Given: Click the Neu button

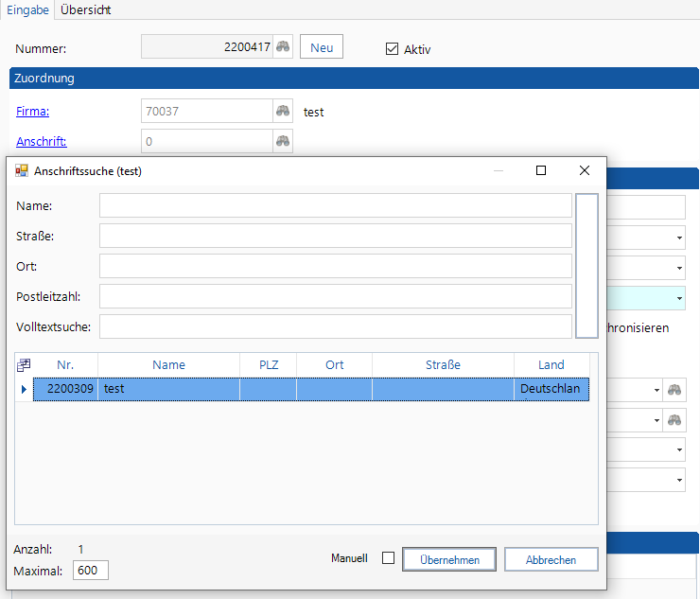Looking at the screenshot, I should 322,47.
